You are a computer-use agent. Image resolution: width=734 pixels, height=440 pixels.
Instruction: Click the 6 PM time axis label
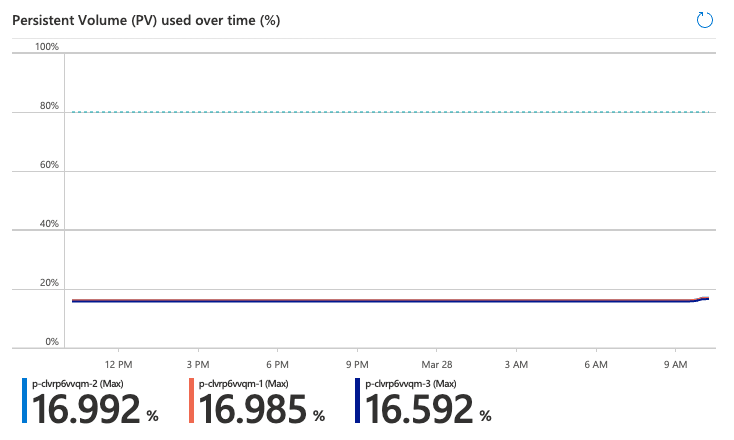[x=278, y=363]
